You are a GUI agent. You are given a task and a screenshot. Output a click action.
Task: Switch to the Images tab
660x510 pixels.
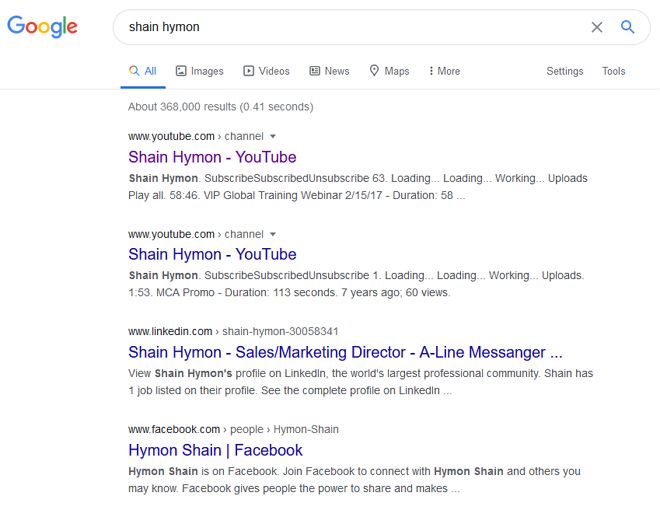pyautogui.click(x=200, y=71)
